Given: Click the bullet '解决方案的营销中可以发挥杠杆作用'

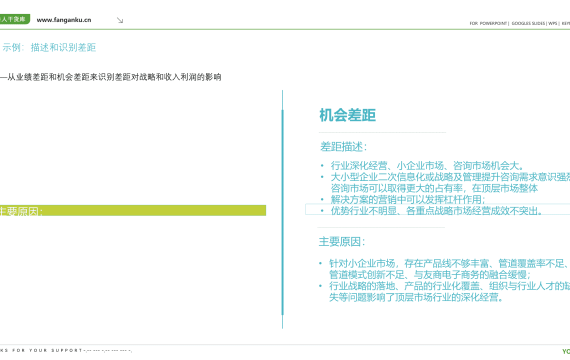Looking at the screenshot, I should pyautogui.click(x=408, y=199).
